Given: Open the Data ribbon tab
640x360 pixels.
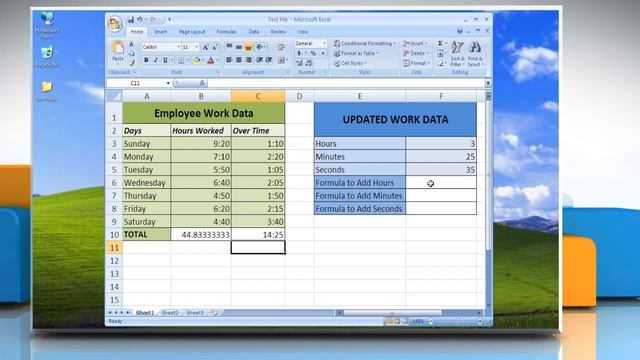Looking at the screenshot, I should (x=253, y=31).
